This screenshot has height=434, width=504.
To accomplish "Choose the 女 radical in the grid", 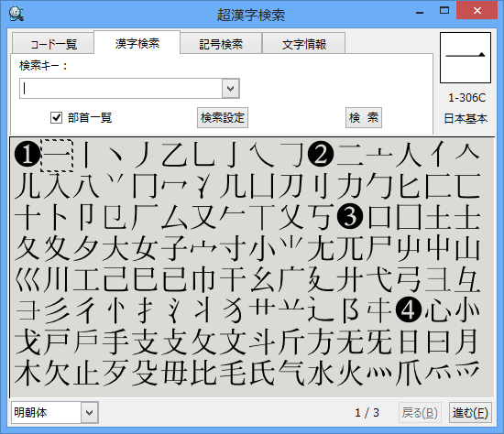I will point(145,248).
